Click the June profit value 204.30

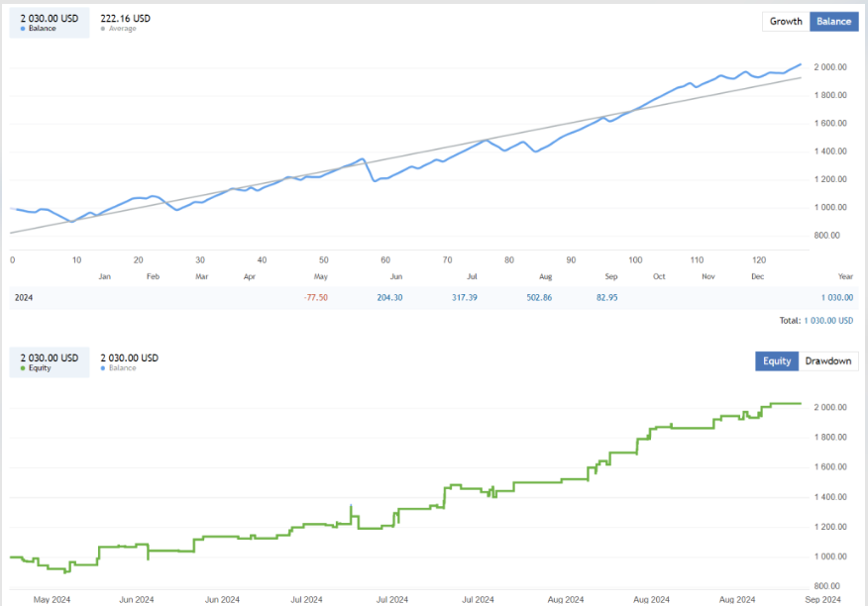384,297
